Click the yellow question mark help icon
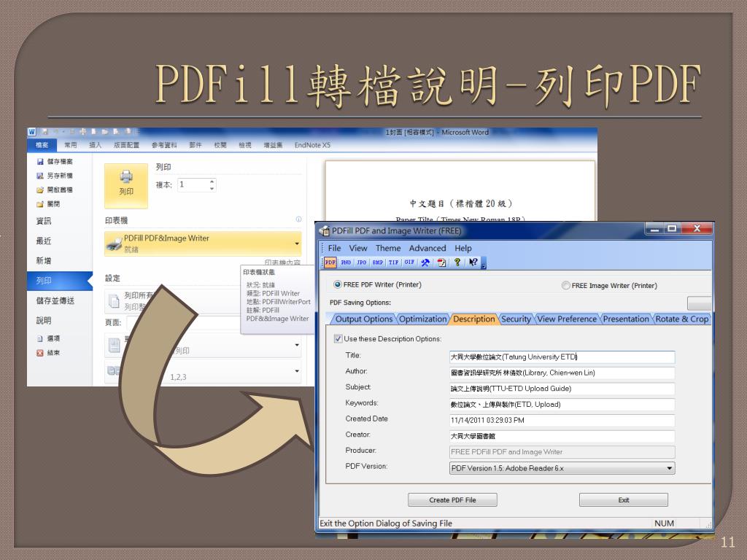 [x=457, y=262]
